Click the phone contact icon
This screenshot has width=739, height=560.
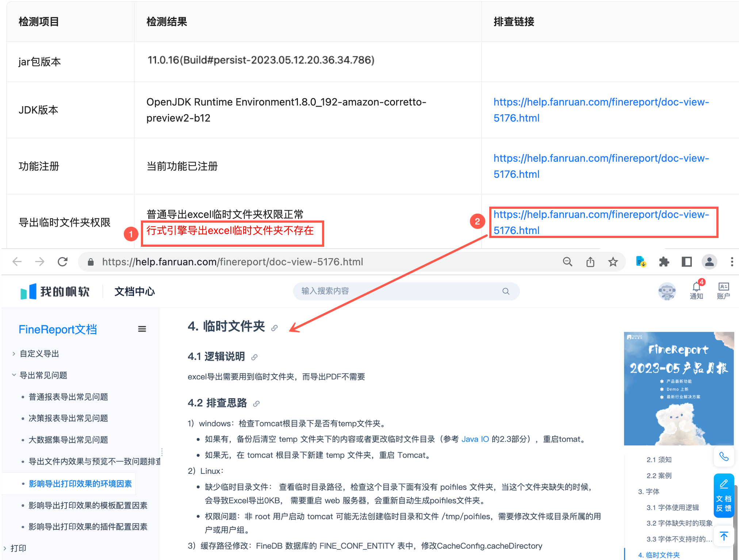click(724, 456)
